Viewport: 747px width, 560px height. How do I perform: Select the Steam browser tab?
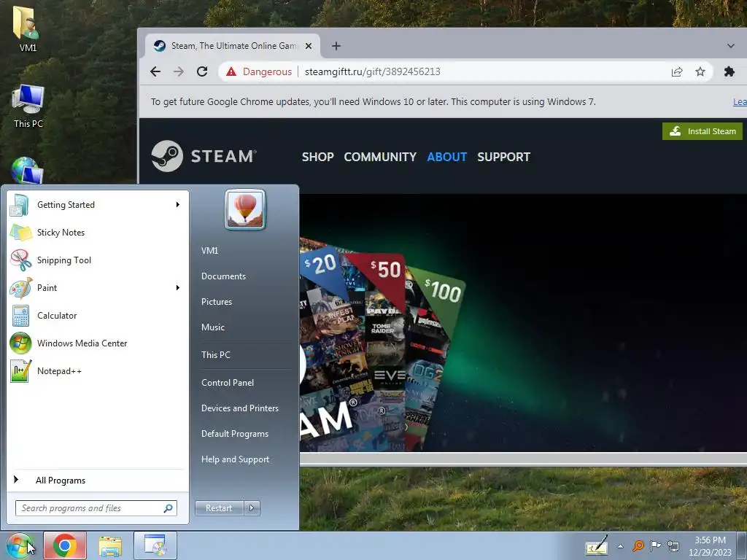232,46
